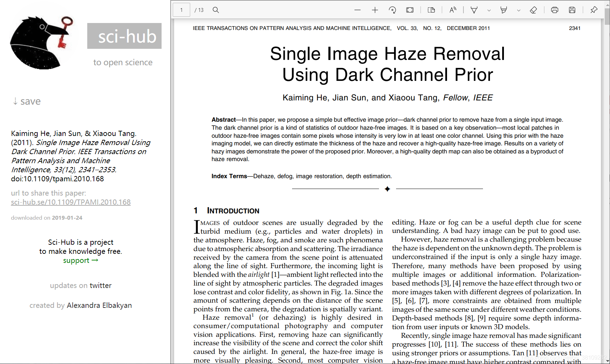
Task: Click the page number 2341 in header
Action: pyautogui.click(x=574, y=28)
